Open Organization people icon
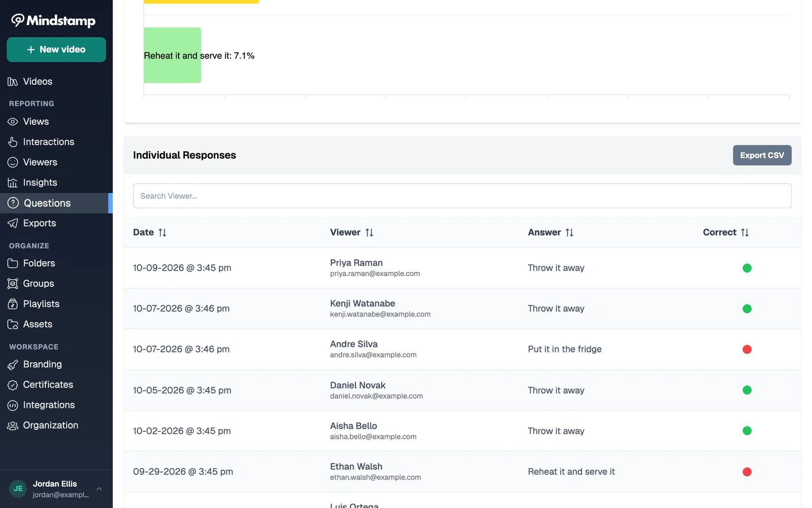 [x=13, y=426]
